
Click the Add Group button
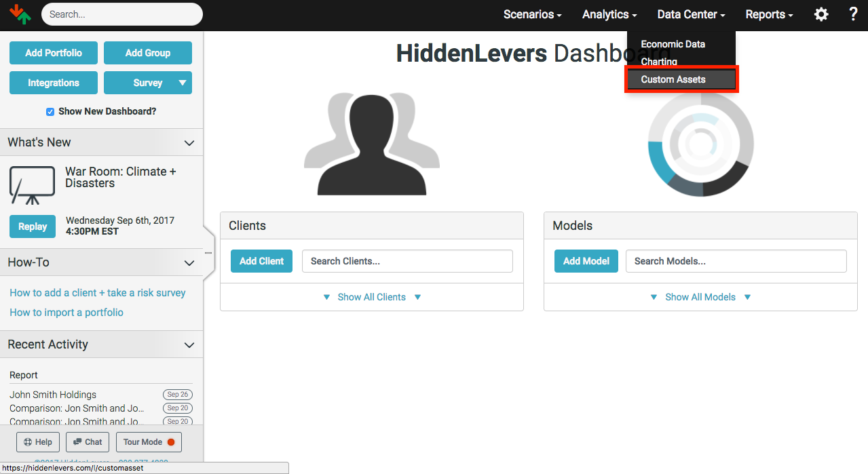[x=148, y=53]
